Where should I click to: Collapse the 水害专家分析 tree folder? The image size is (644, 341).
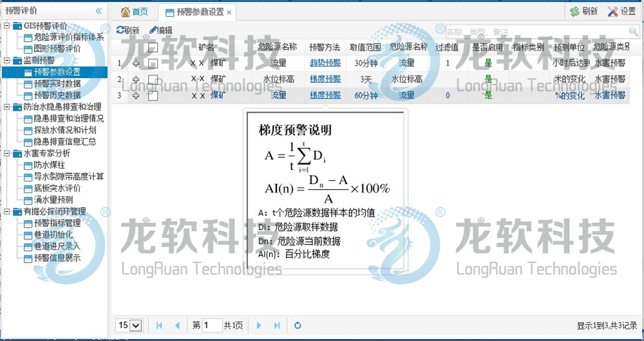click(6, 153)
